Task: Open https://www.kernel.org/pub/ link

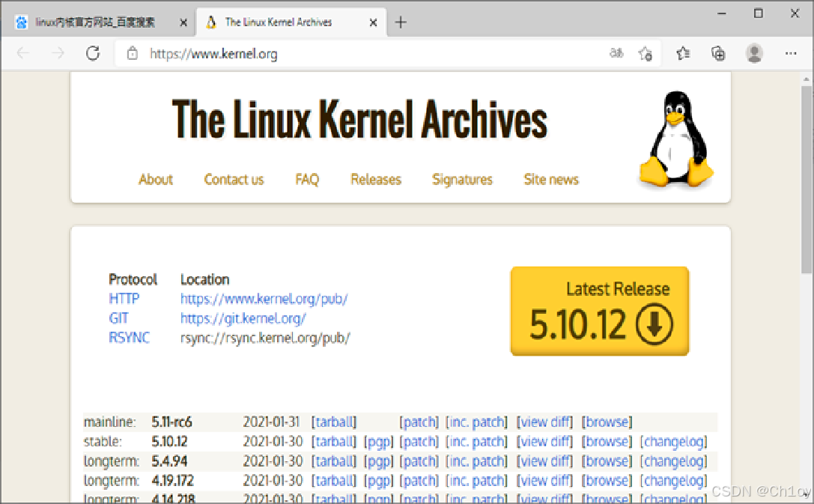Action: [x=264, y=299]
